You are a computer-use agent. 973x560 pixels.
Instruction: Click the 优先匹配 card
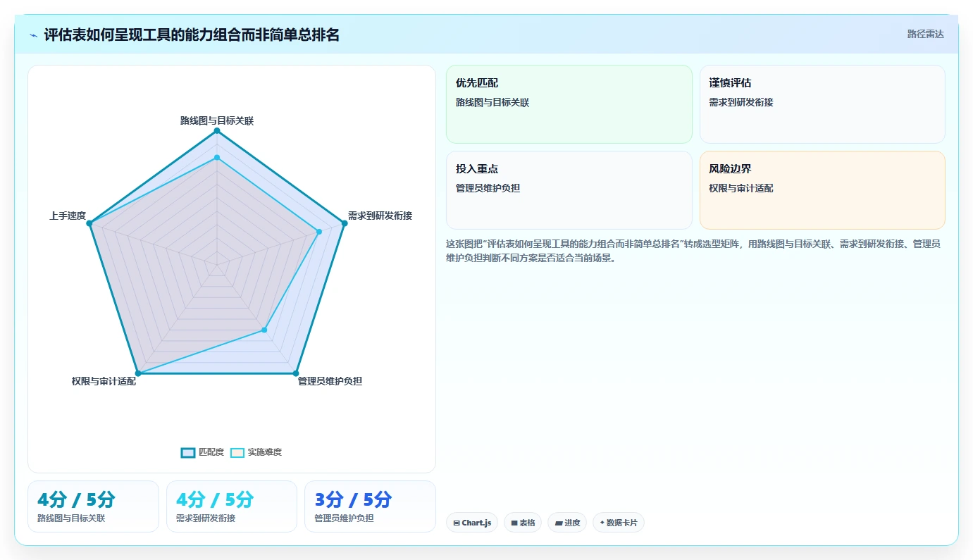pyautogui.click(x=569, y=104)
